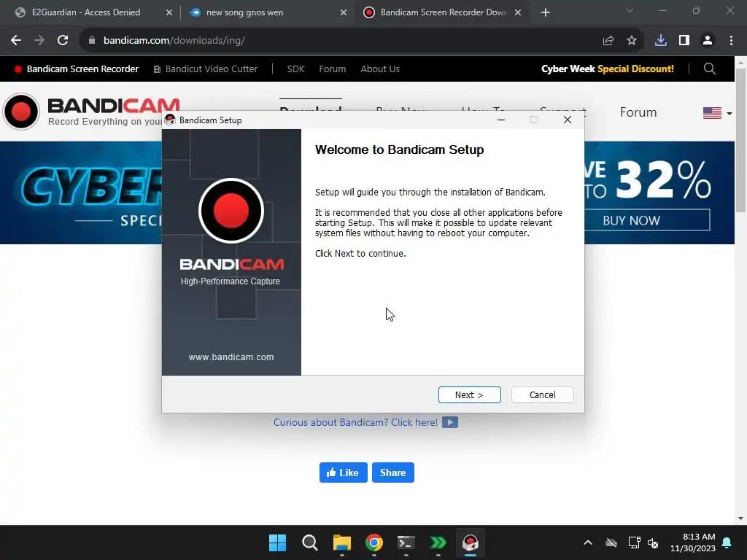
Task: Select Bandicam Screen Recorder Download tab
Action: pos(444,12)
